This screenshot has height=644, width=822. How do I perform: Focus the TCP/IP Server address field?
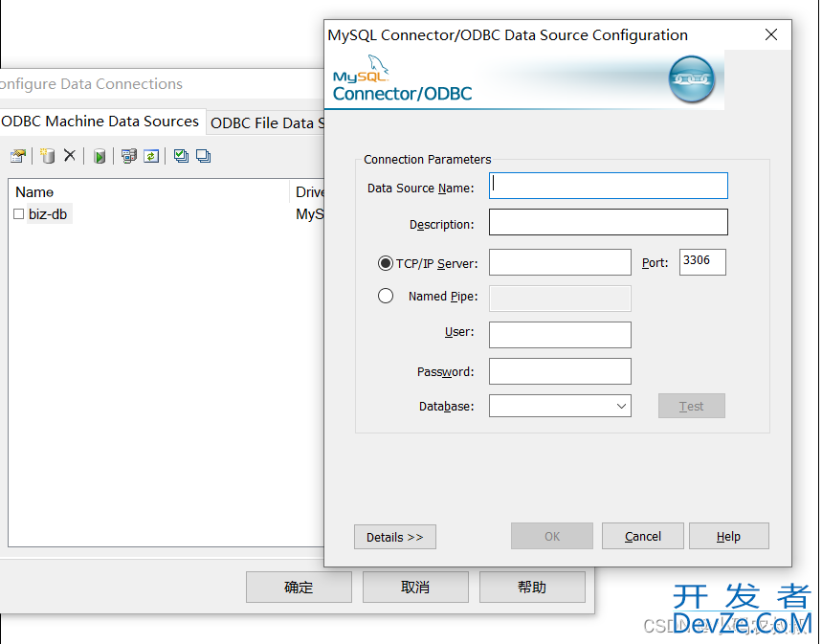(x=560, y=262)
